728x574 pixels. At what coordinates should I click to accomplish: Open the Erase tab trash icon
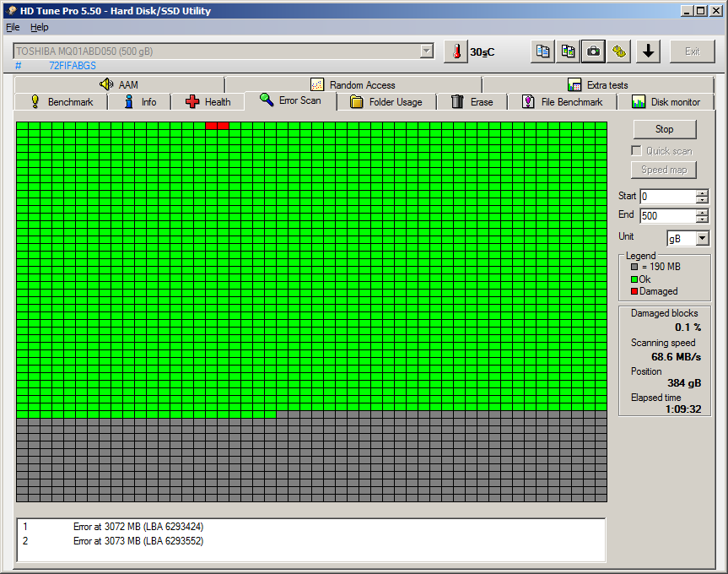coord(457,101)
